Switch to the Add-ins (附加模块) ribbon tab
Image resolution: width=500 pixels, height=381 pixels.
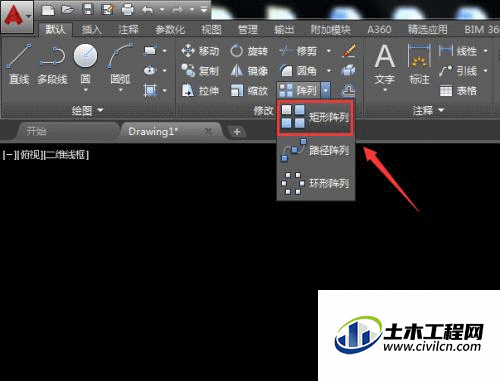(331, 30)
